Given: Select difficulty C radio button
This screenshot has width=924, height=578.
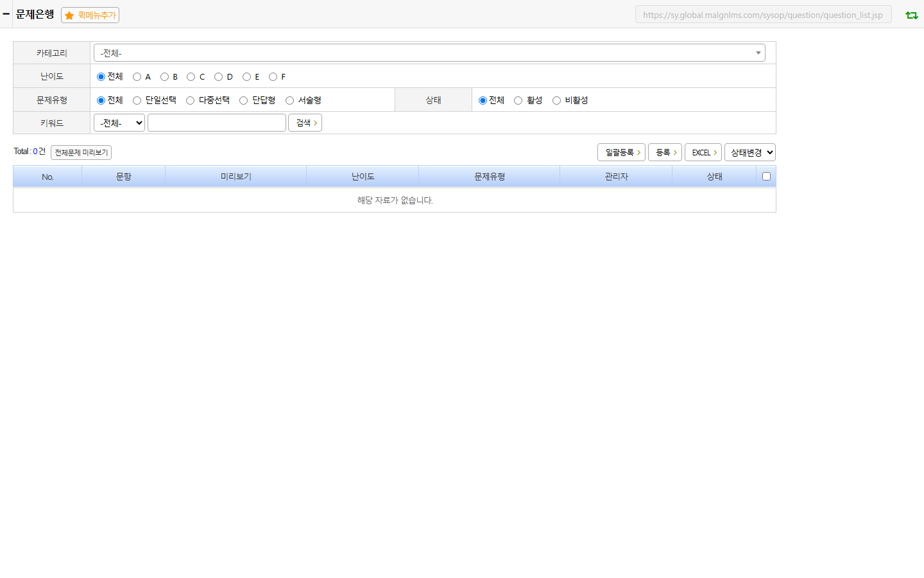Looking at the screenshot, I should click(191, 77).
